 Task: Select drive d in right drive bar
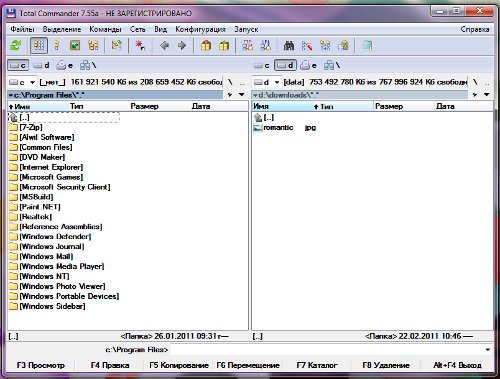[285, 65]
